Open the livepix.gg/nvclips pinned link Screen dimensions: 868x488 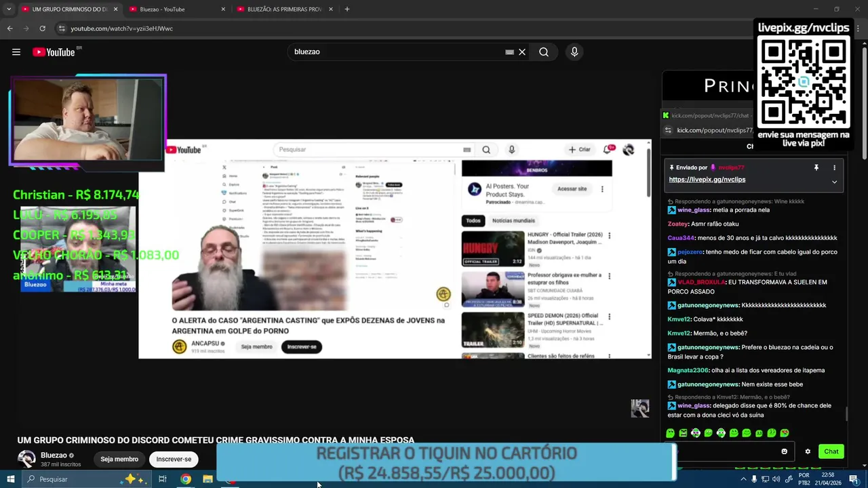(x=707, y=180)
